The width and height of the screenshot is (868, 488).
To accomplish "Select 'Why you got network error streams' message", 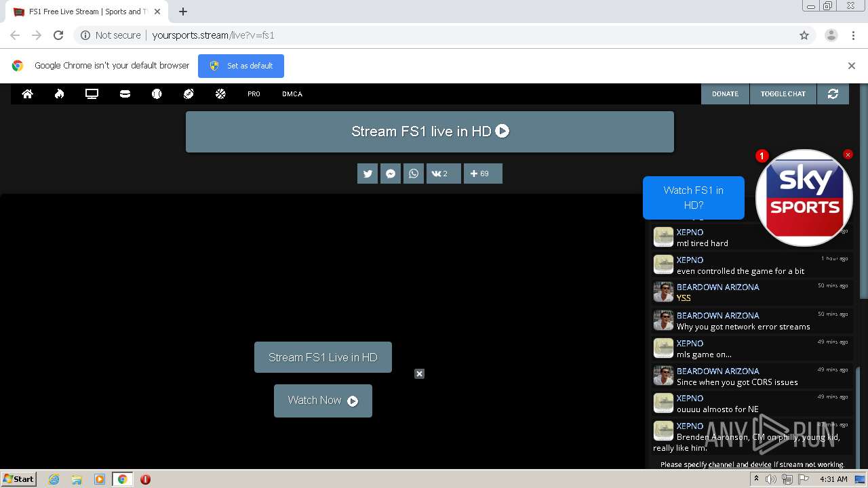I will (743, 327).
